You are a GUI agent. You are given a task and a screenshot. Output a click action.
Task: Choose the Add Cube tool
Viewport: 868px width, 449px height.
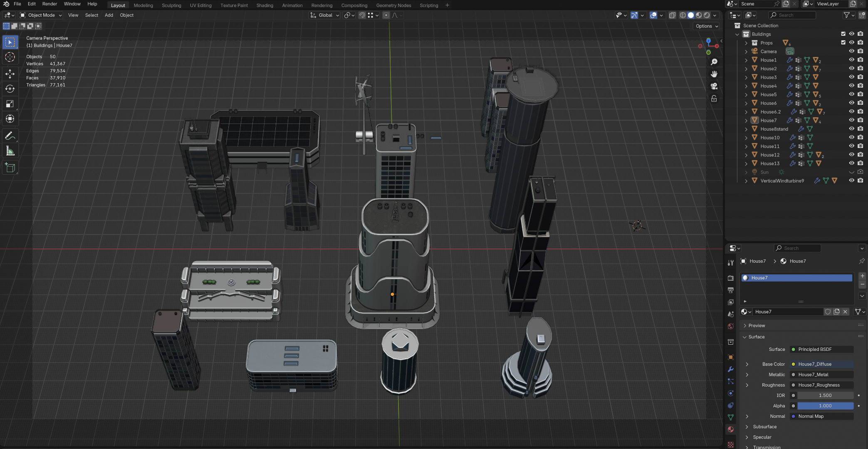coord(10,168)
